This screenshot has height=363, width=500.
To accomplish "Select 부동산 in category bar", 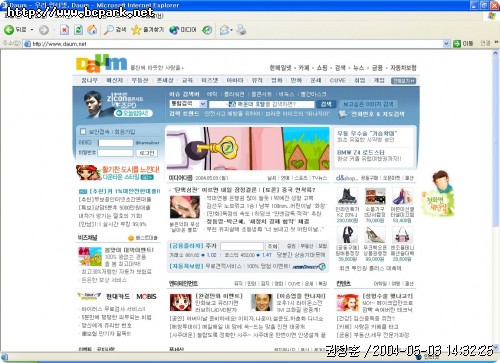I will point(140,80).
